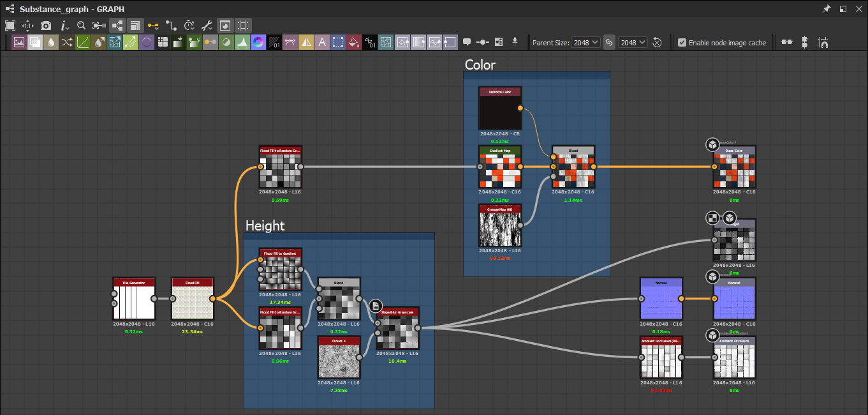This screenshot has width=868, height=415.
Task: Add a Levels histogram node from toolbar
Action: [242, 43]
